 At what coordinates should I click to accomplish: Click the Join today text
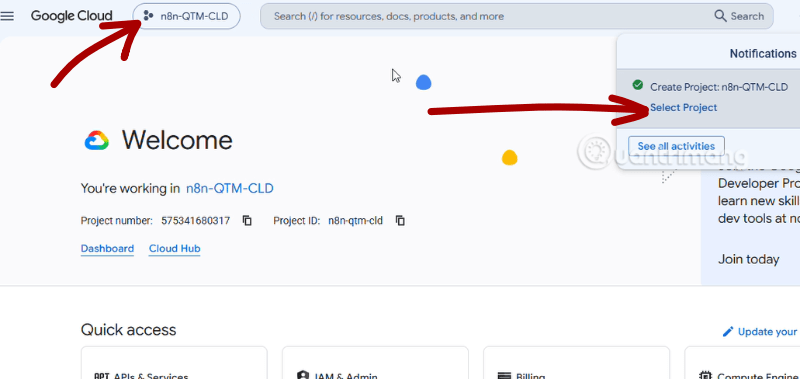coord(748,260)
